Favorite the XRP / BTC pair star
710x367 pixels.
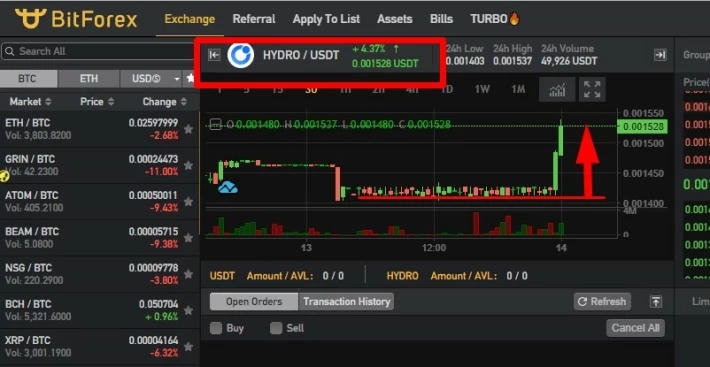(188, 347)
